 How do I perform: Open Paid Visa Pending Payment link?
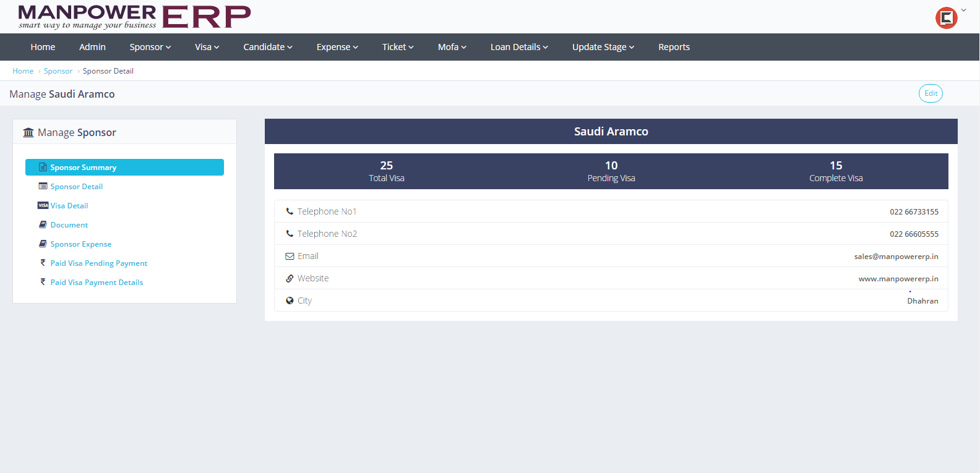click(99, 263)
